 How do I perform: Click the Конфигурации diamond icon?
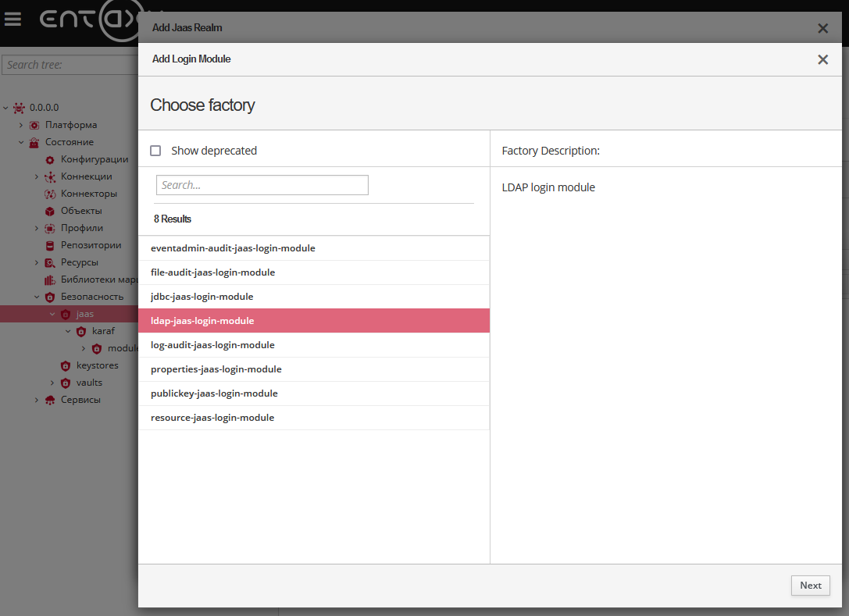click(x=49, y=159)
